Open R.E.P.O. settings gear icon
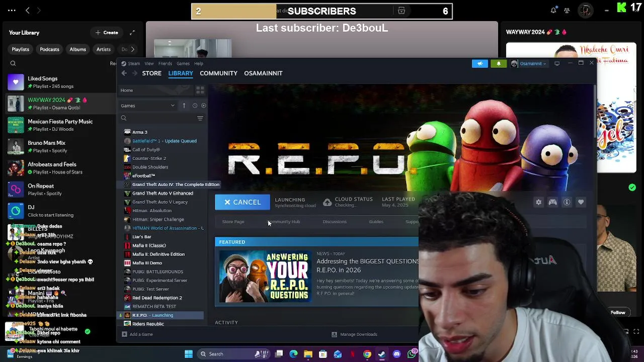The height and width of the screenshot is (362, 644). tap(539, 202)
